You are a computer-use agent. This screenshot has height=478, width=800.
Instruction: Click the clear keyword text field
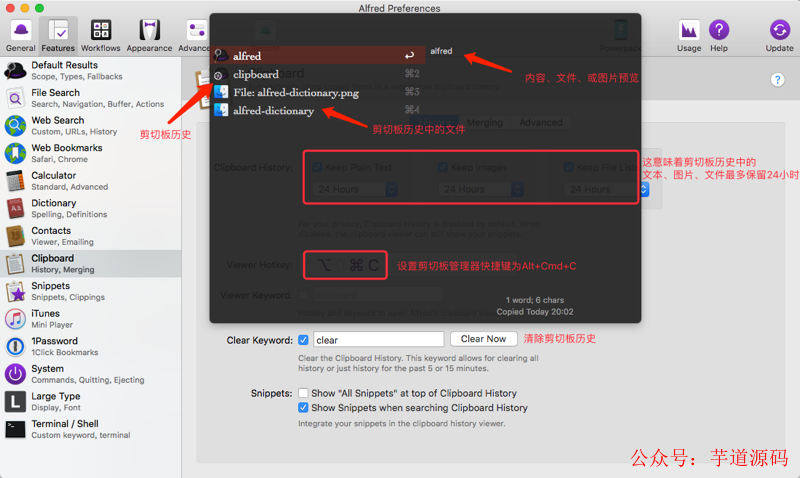tap(378, 340)
